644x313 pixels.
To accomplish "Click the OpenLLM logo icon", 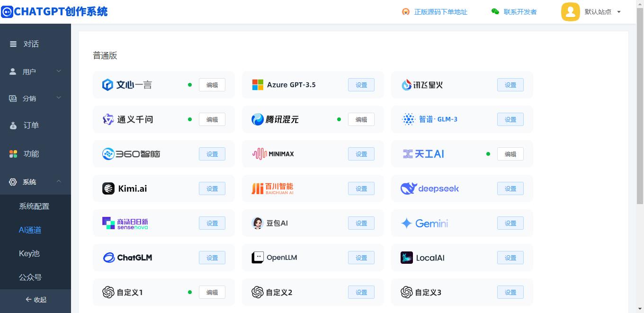I will (x=258, y=258).
